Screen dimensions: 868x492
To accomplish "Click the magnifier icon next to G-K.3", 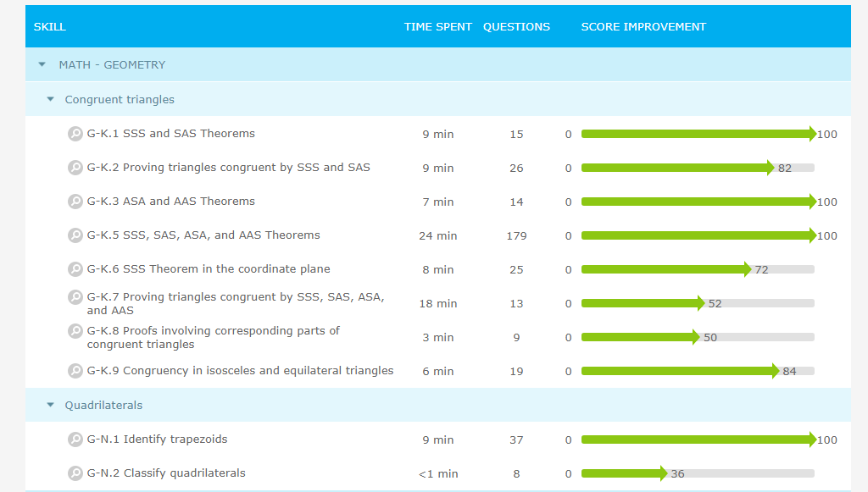I will [x=75, y=202].
